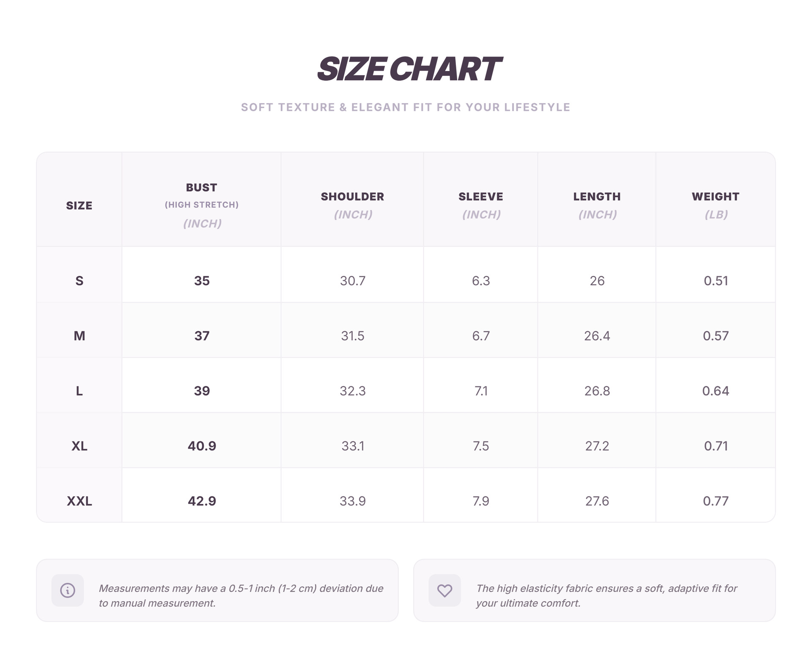This screenshot has height=658, width=812.
Task: Click the 30.7 shoulder value
Action: coord(353,281)
